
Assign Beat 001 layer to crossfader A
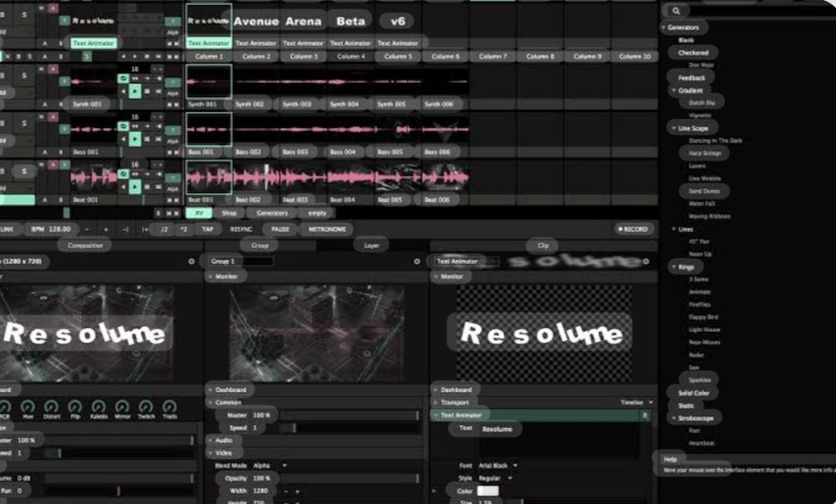coord(45,200)
